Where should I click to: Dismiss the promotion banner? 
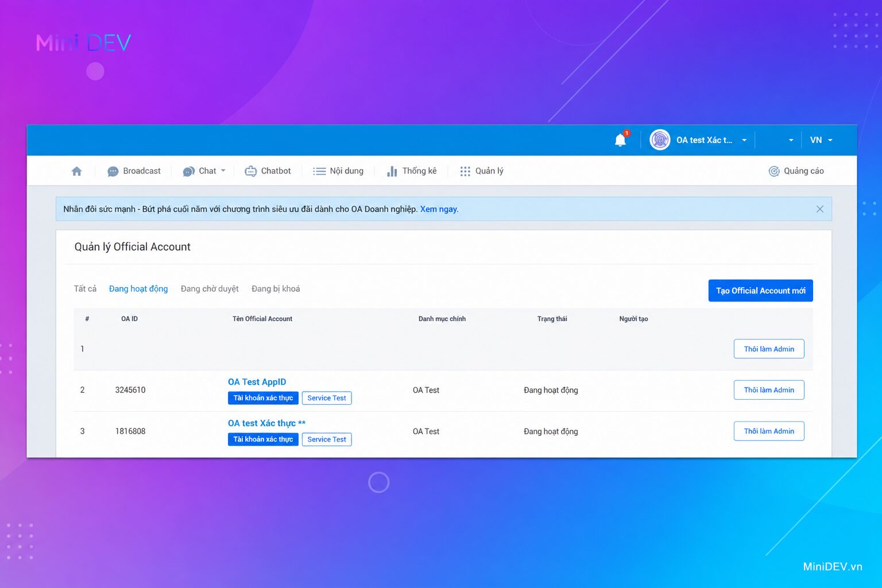(819, 209)
